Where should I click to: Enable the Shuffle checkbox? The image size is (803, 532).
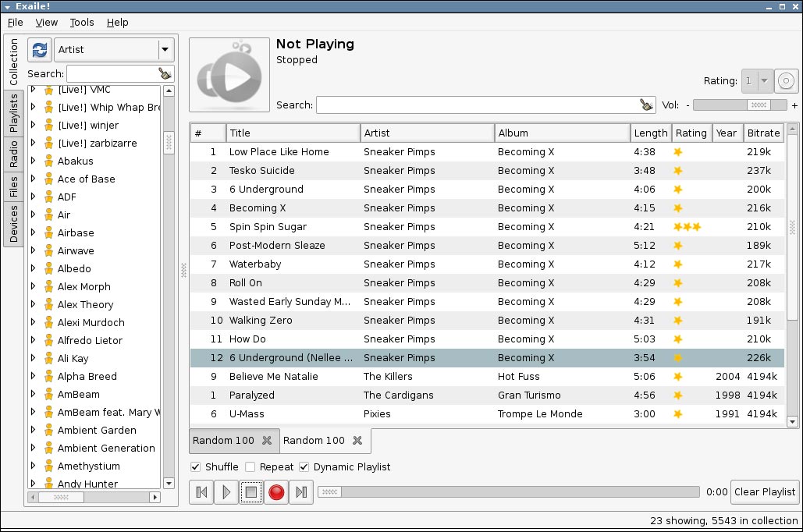(x=195, y=467)
